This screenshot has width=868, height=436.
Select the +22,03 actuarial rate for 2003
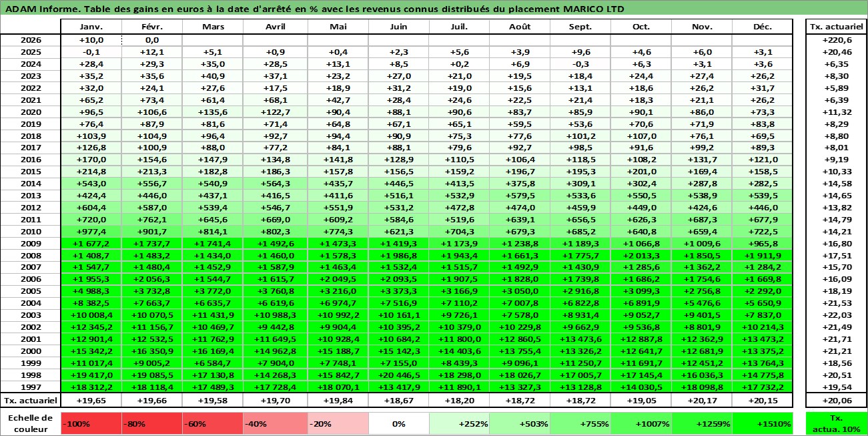point(836,316)
